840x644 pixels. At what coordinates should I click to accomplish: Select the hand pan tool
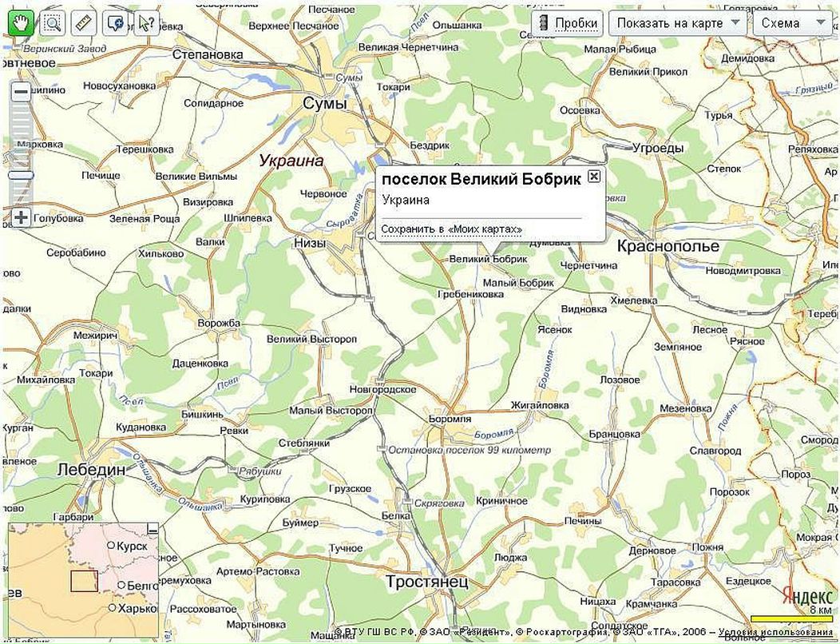pos(19,22)
